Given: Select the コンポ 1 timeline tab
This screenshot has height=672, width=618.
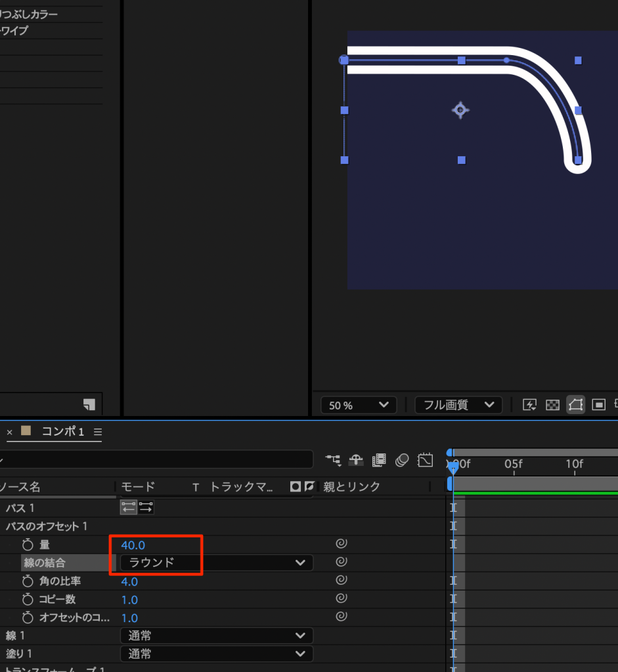Looking at the screenshot, I should [x=63, y=432].
